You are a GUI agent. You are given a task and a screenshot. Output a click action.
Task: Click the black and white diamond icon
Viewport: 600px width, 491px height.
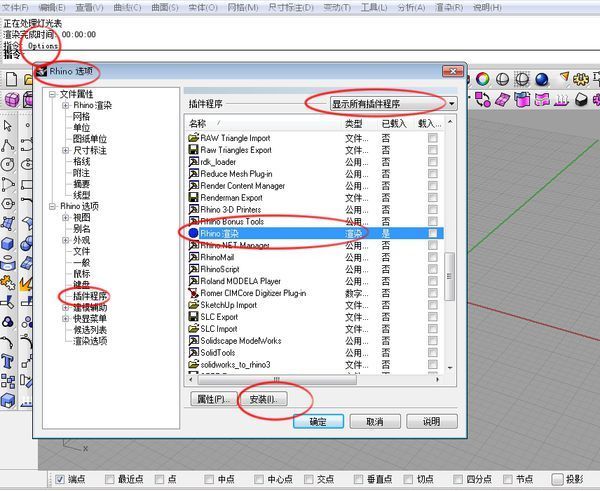click(x=581, y=100)
